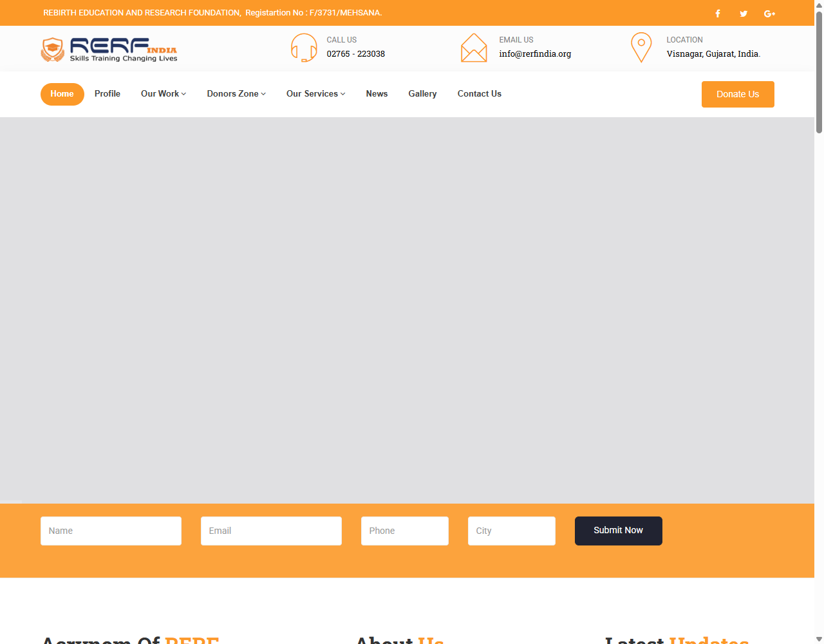Focus the Name input field
Viewport: 824px width, 644px height.
[x=111, y=531]
